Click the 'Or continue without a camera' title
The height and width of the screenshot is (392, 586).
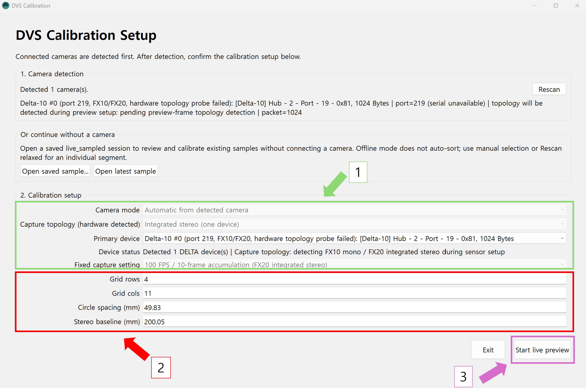coord(68,135)
